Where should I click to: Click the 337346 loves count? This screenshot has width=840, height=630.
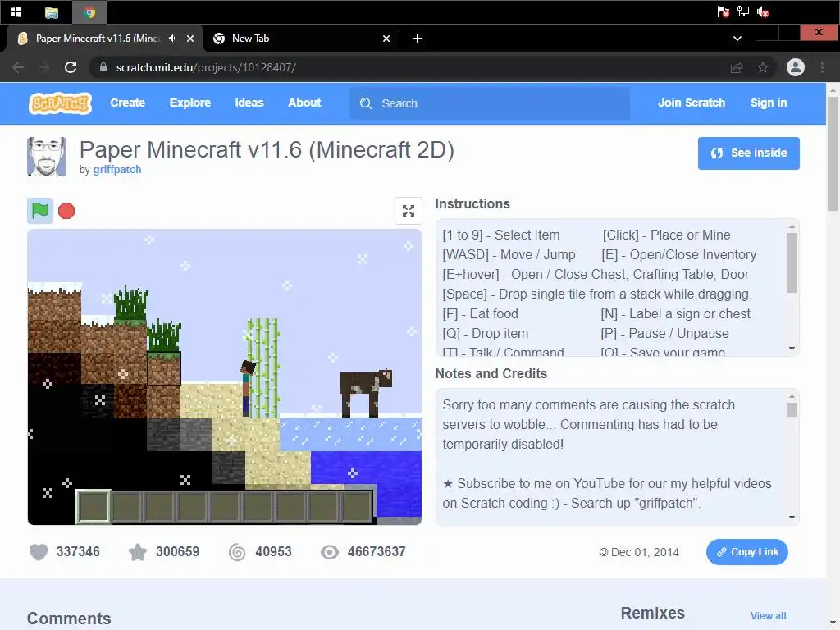point(78,552)
